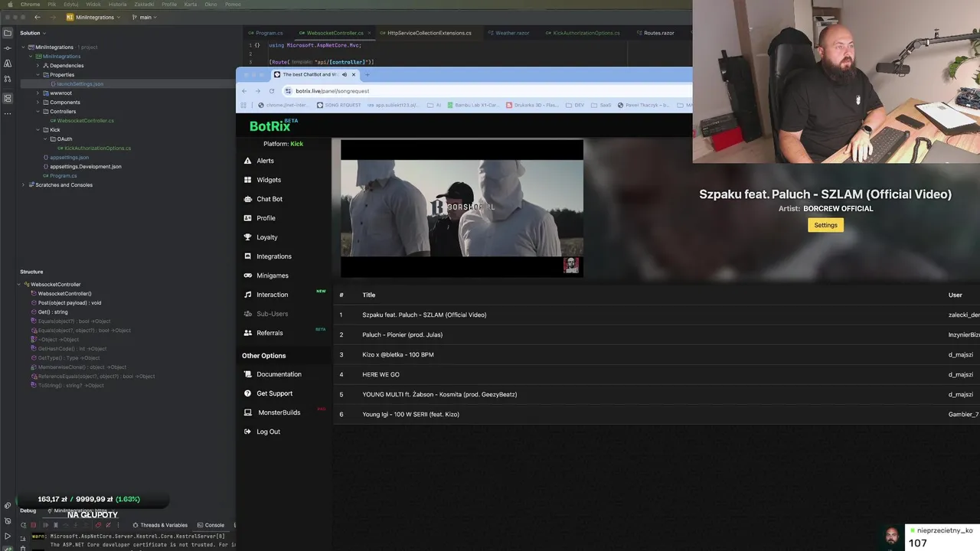
Task: Switch to KickAuthorizationOptions.cs tab
Action: pos(583,33)
